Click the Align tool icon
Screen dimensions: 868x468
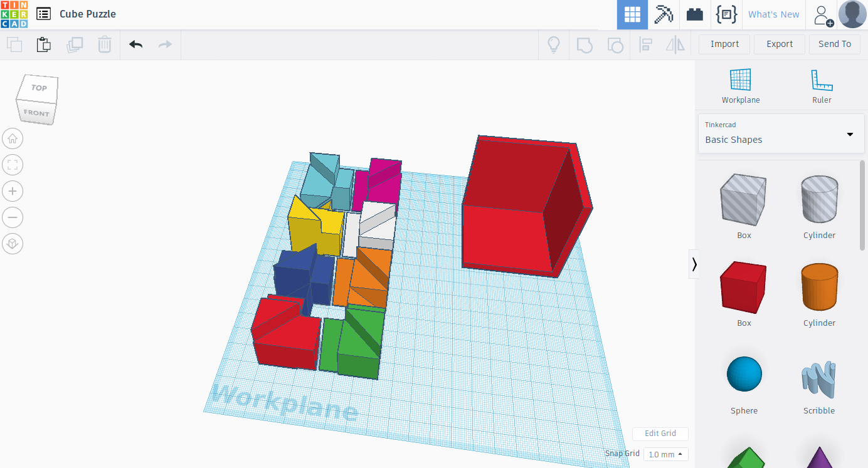click(645, 44)
